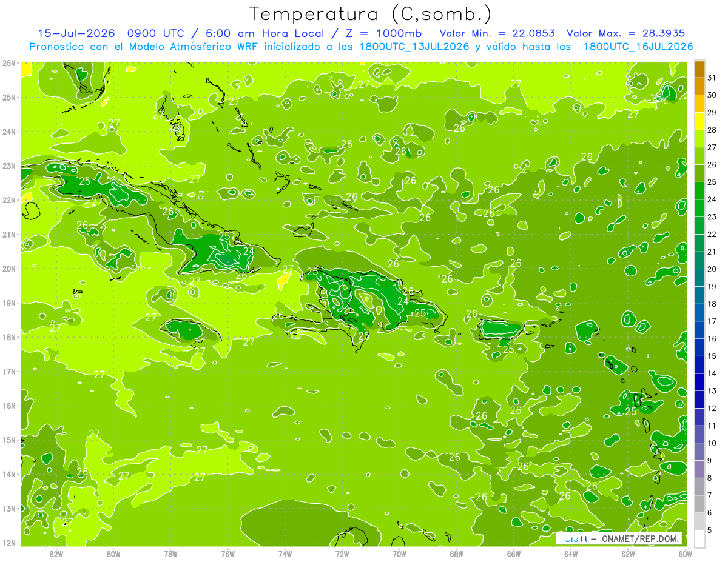
Task: Click the 66W longitude axis label
Action: coord(514,554)
